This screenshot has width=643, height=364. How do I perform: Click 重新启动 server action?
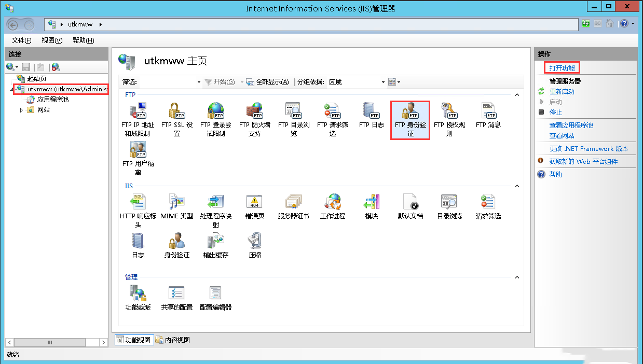[x=562, y=91]
